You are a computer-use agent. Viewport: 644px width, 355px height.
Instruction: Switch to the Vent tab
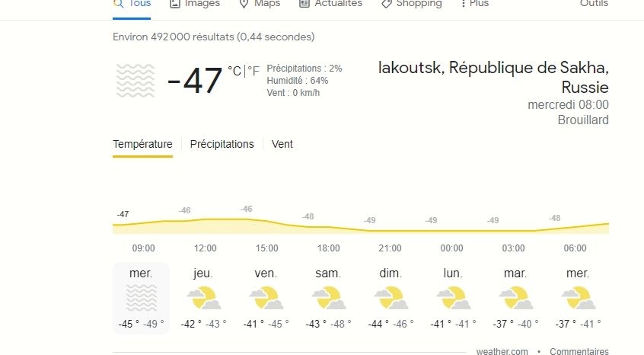282,144
